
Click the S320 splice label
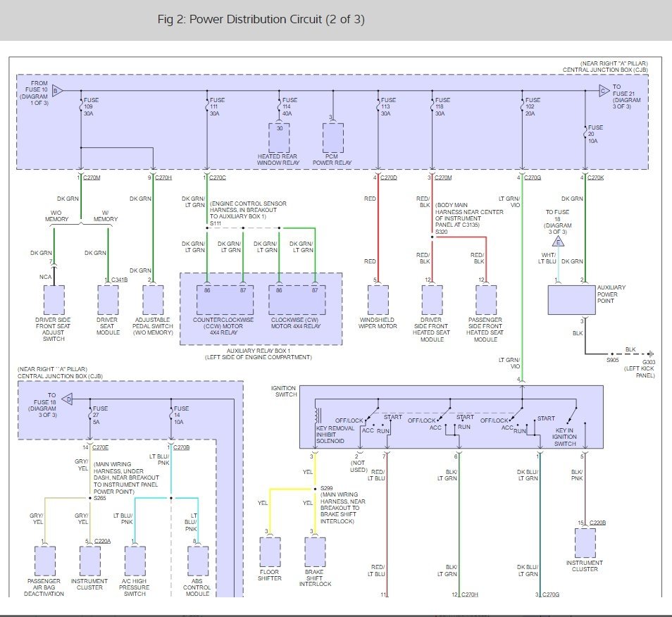click(x=442, y=232)
